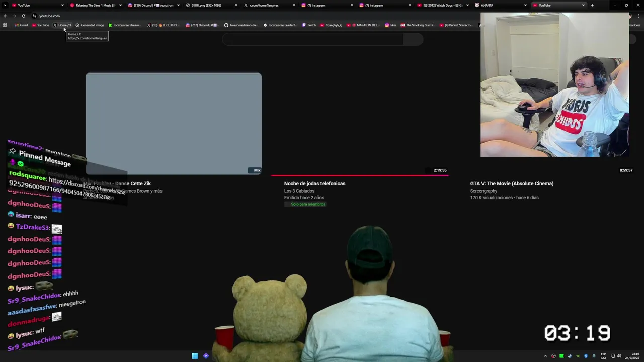This screenshot has width=644, height=362.
Task: Open the Home / X bookmark
Action: pyautogui.click(x=62, y=25)
